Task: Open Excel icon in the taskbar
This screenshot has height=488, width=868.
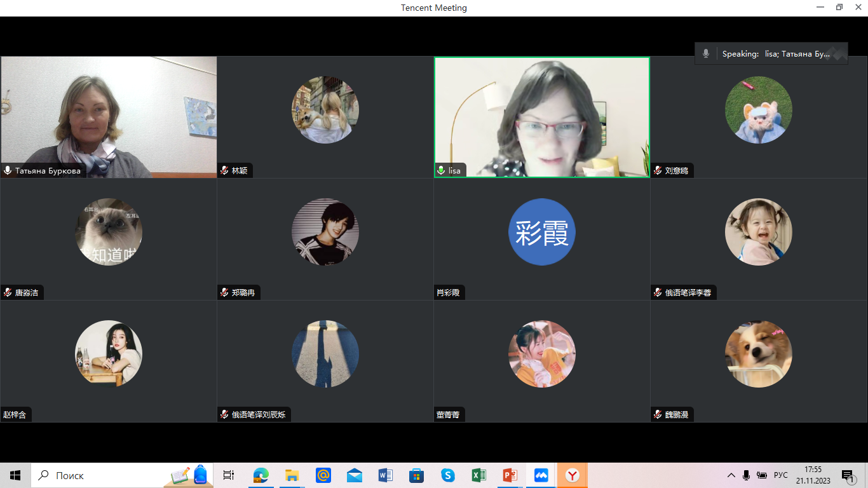Action: pos(479,475)
